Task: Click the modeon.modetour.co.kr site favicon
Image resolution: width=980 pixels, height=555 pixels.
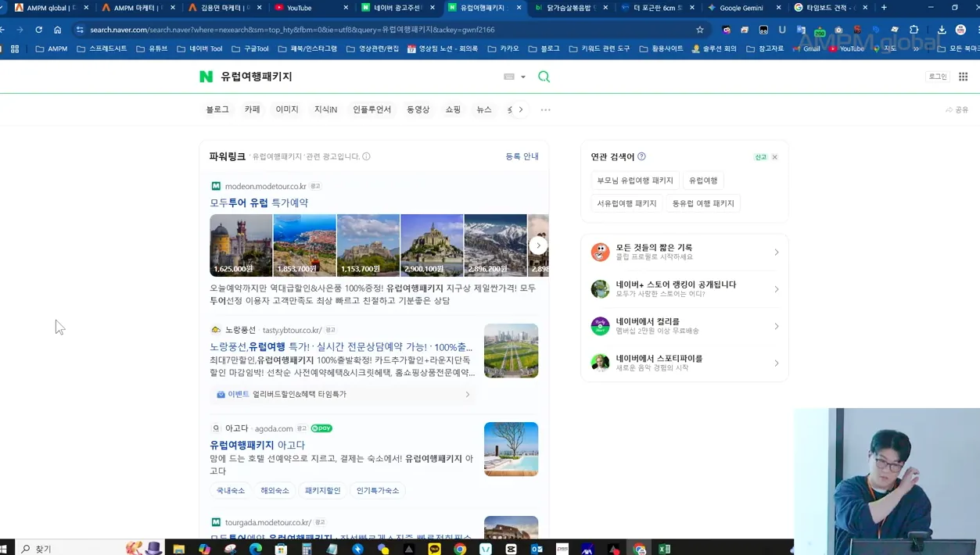Action: (x=216, y=186)
